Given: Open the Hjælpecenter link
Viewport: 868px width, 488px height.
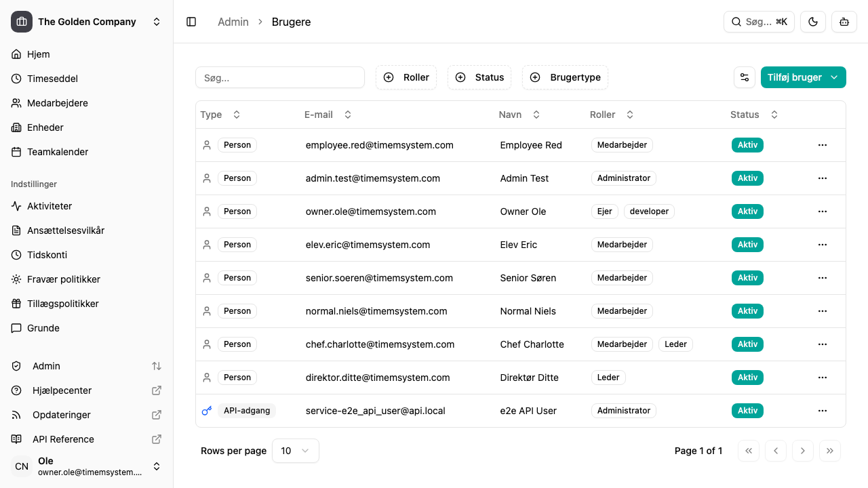Looking at the screenshot, I should click(x=62, y=390).
